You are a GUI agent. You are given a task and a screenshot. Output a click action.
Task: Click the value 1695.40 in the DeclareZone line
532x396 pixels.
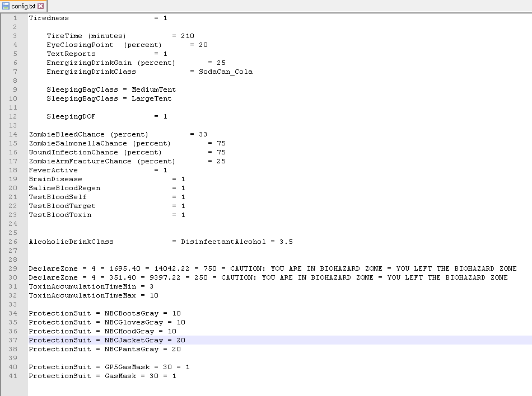tap(125, 268)
